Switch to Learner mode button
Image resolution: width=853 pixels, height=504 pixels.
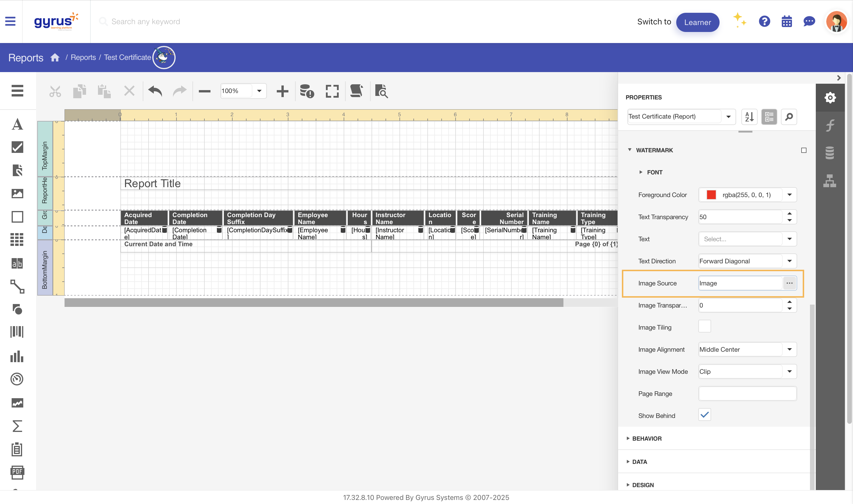point(697,22)
